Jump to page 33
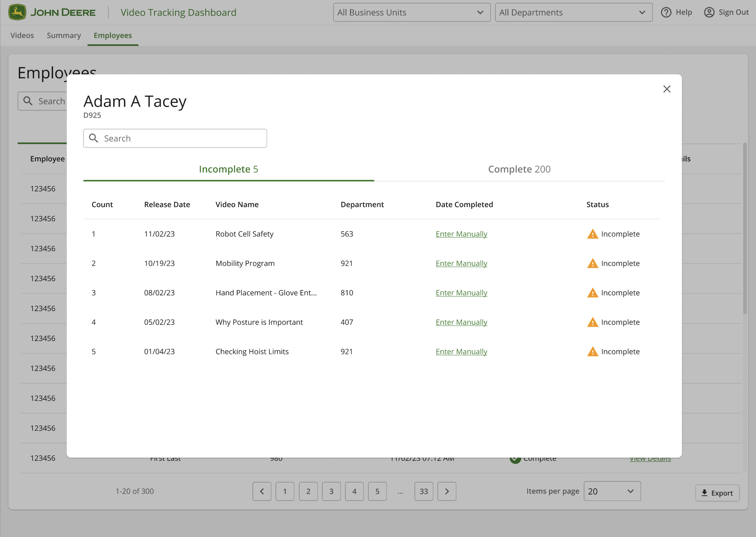Image resolution: width=756 pixels, height=537 pixels. click(x=424, y=491)
